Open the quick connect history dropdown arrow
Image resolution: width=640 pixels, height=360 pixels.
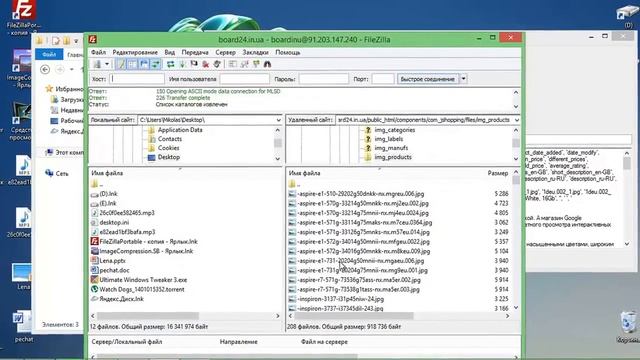[464, 79]
